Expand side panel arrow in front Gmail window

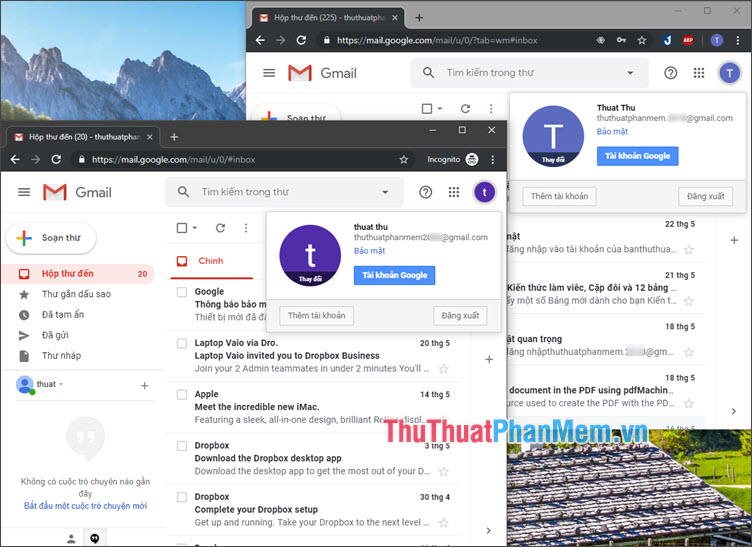tap(489, 530)
